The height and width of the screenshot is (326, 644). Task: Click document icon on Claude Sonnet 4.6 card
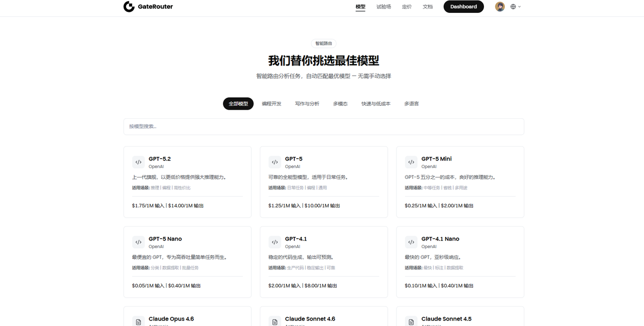(x=275, y=321)
